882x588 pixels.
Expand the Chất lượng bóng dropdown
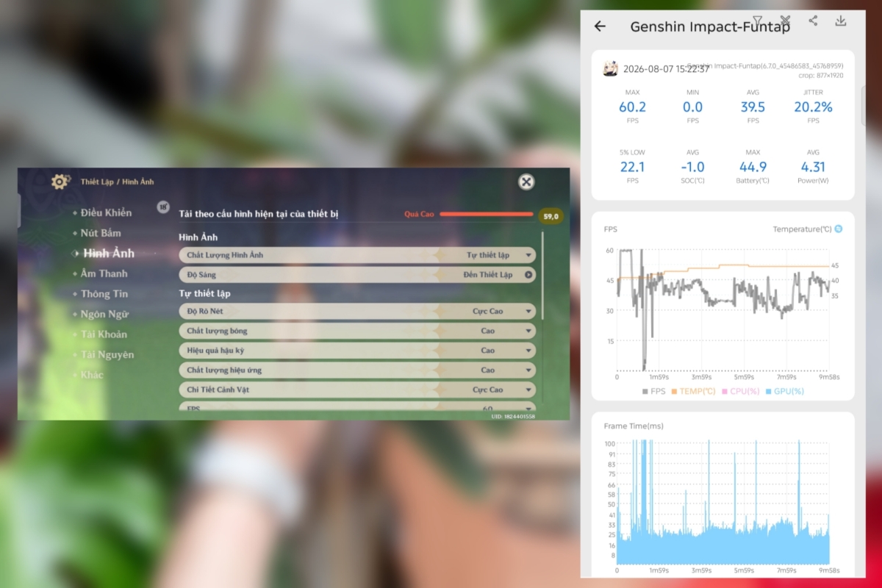(357, 331)
